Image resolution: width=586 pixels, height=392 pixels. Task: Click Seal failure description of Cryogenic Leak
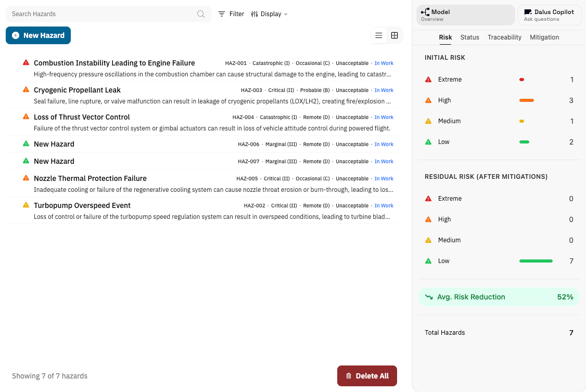(x=212, y=101)
